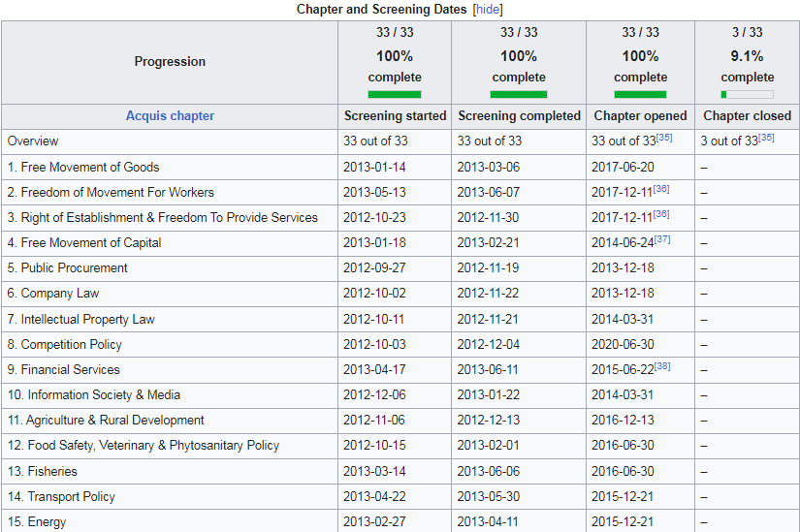Select '10. Information Society & Media' row label
Viewport: 800px width, 532px height.
tap(94, 395)
